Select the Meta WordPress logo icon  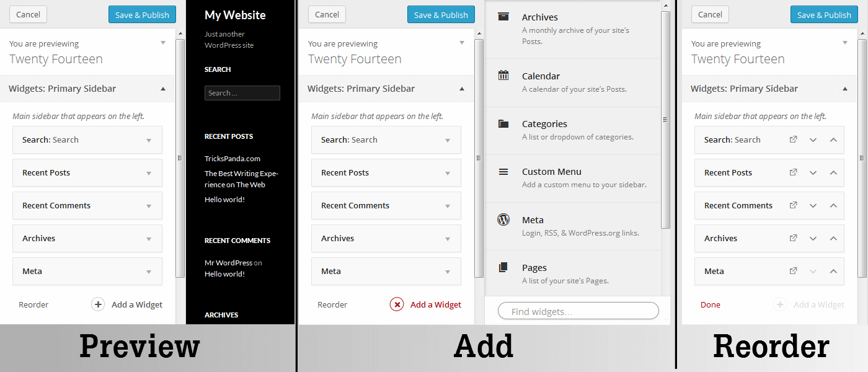click(503, 219)
